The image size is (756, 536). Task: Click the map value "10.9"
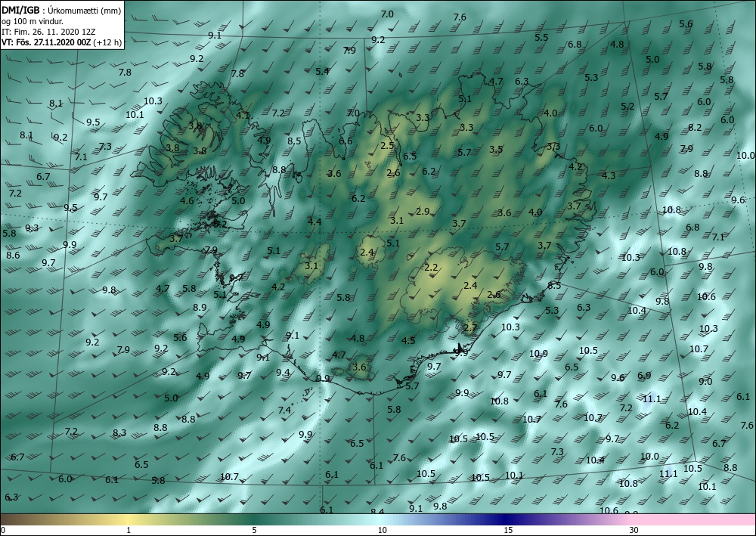click(538, 354)
